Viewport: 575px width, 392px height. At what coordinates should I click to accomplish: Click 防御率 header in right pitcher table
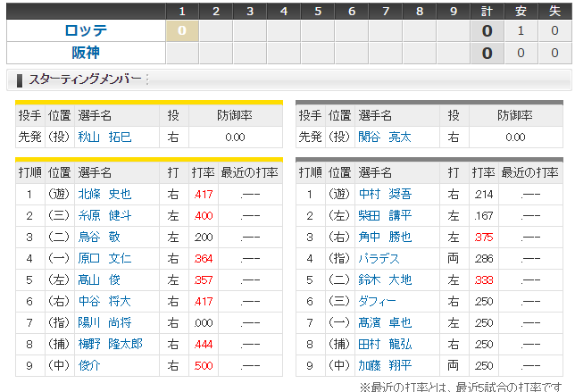click(x=515, y=115)
